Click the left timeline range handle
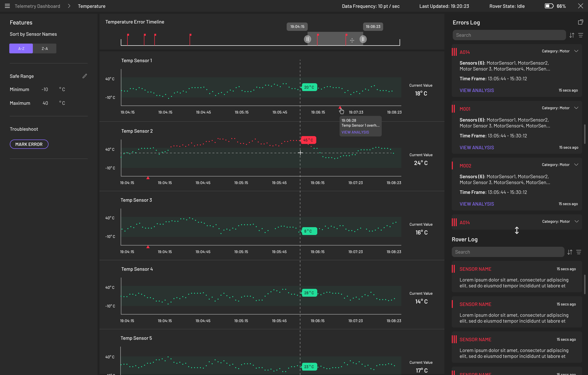The image size is (588, 375). pos(307,39)
